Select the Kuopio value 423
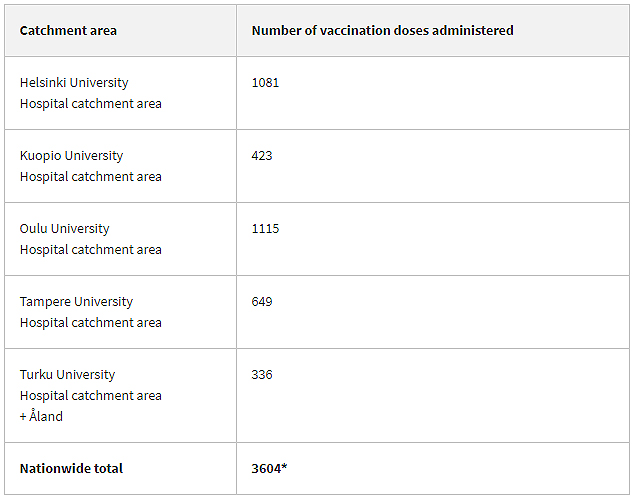Image resolution: width=635 pixels, height=499 pixels. (262, 156)
